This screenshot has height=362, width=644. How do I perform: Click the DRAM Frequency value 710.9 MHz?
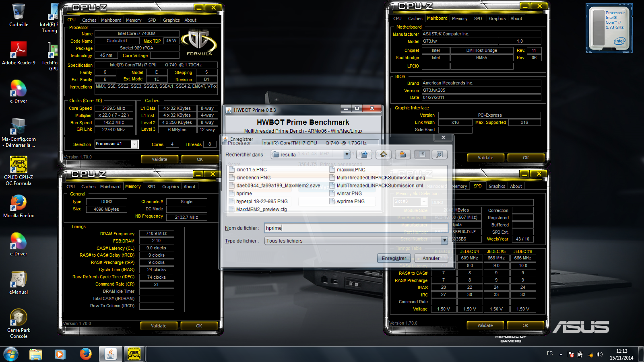click(x=157, y=233)
